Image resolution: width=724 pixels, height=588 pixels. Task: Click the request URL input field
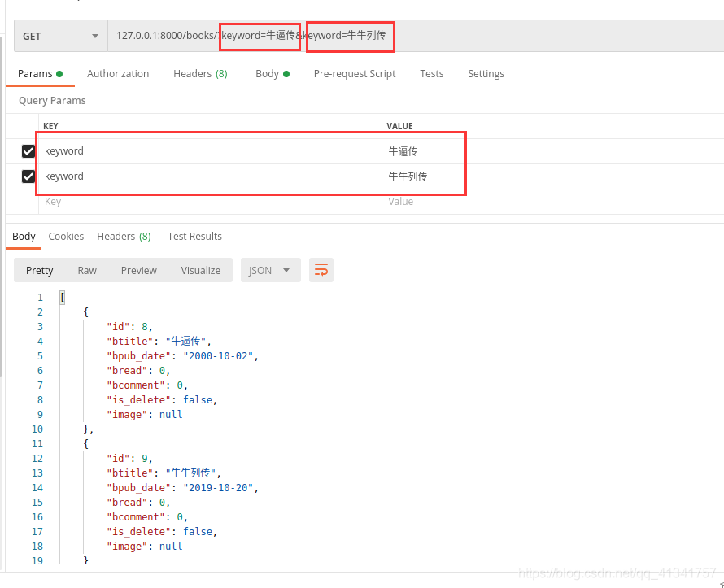coord(416,36)
